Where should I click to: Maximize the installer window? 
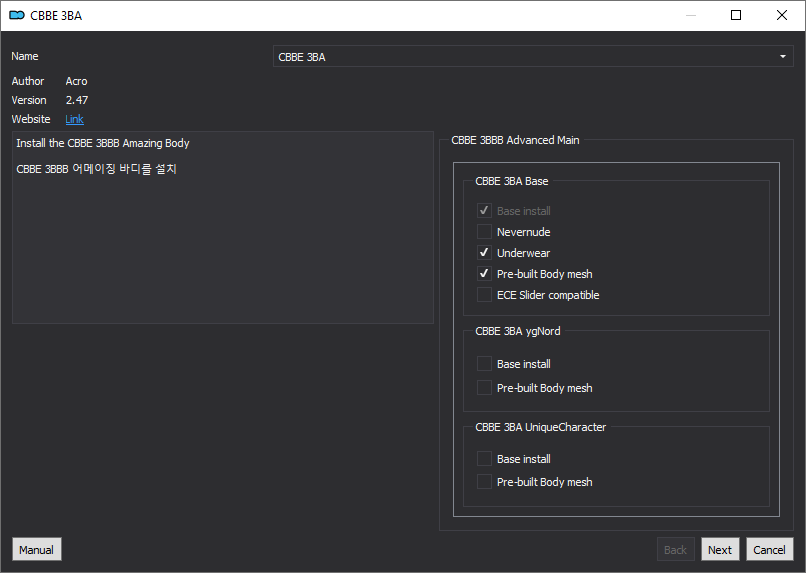click(x=736, y=15)
